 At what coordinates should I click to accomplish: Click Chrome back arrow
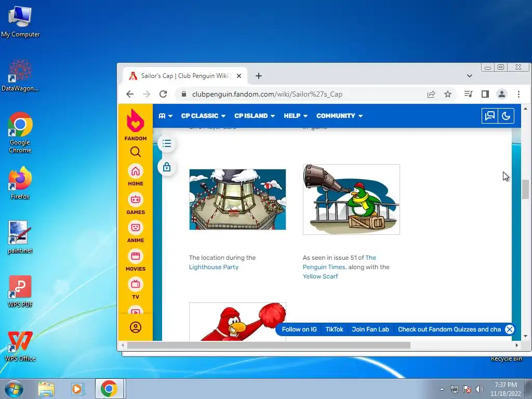130,94
